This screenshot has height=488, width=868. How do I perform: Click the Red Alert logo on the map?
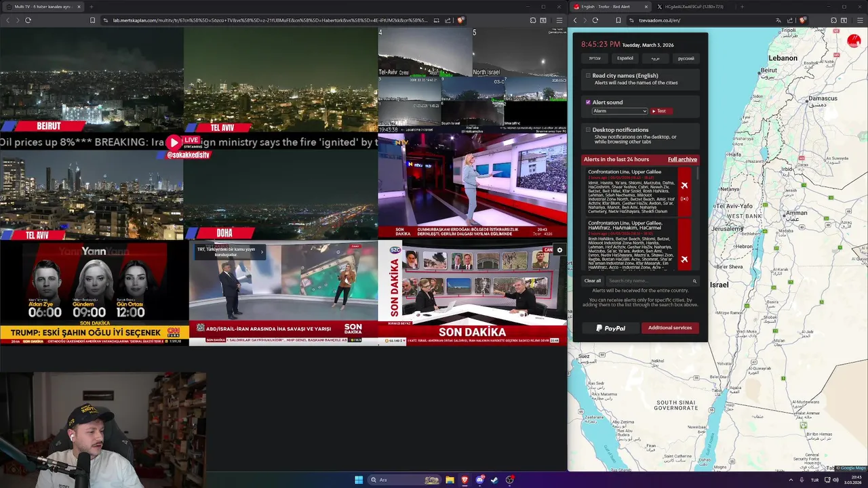(x=854, y=41)
